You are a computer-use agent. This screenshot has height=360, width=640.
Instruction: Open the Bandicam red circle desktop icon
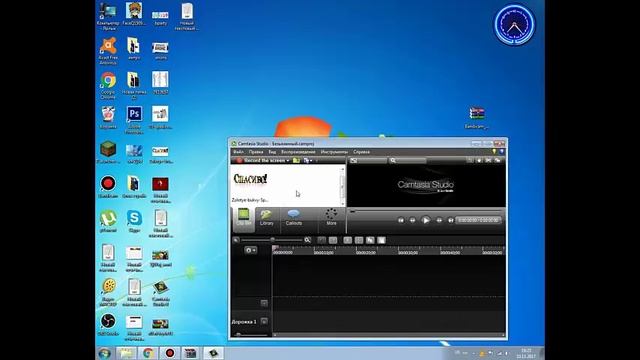(108, 187)
